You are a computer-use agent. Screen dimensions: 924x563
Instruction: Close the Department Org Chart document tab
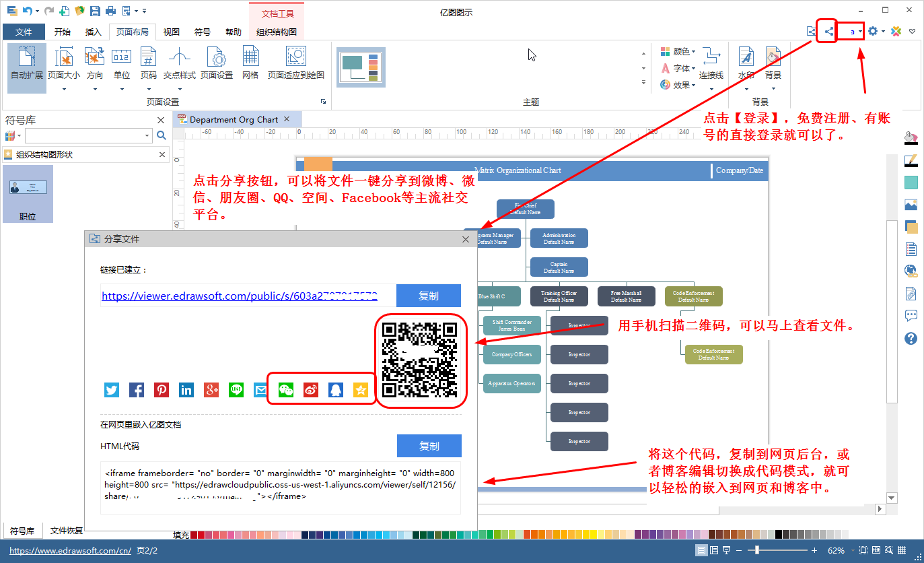287,119
